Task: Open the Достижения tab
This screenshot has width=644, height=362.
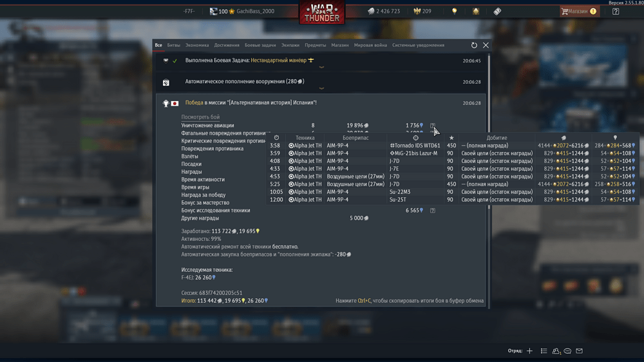Action: pyautogui.click(x=227, y=45)
